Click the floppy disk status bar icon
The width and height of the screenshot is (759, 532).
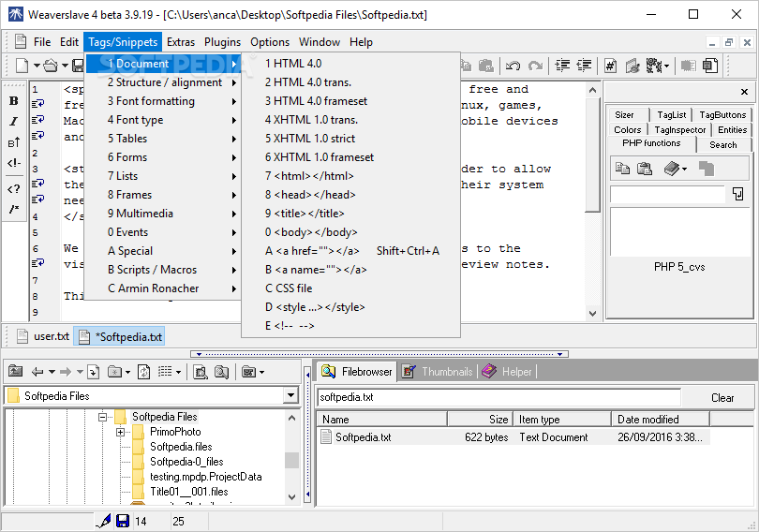tap(123, 521)
